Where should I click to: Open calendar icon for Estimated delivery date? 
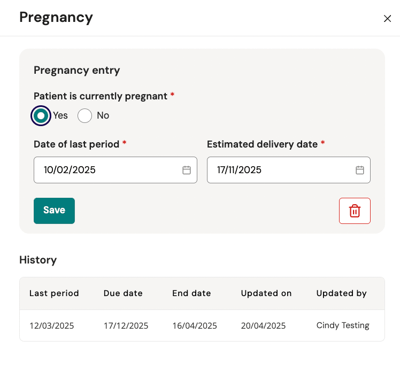point(360,170)
